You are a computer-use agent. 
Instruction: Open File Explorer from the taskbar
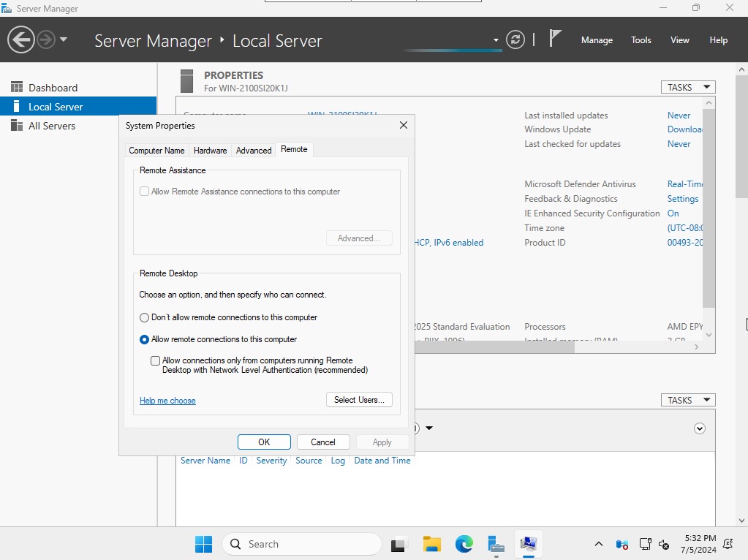point(432,544)
